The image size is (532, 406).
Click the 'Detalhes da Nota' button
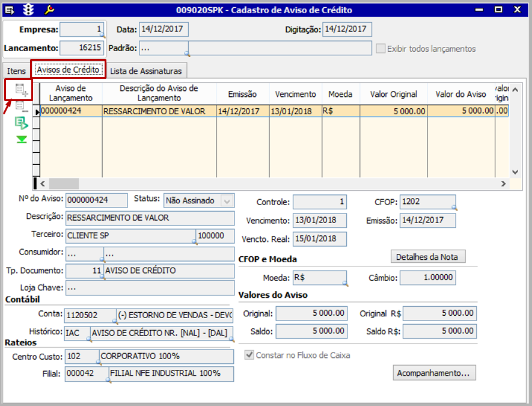427,257
